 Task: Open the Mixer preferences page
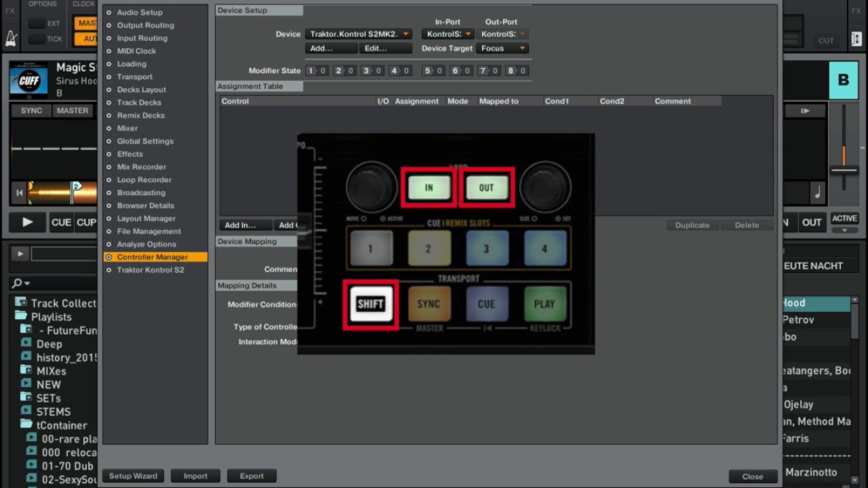coord(127,128)
